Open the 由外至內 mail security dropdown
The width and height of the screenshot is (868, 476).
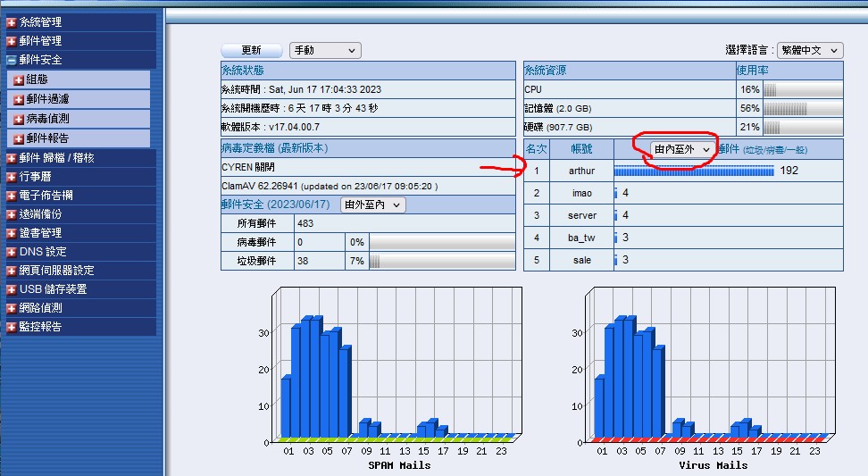(373, 205)
